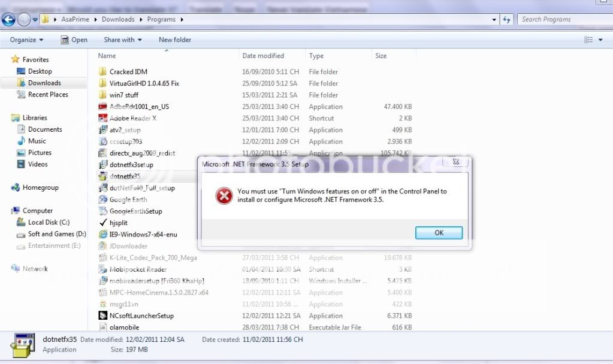Select the Google Earth icon
Viewport: 613px width, 364px height.
point(102,199)
